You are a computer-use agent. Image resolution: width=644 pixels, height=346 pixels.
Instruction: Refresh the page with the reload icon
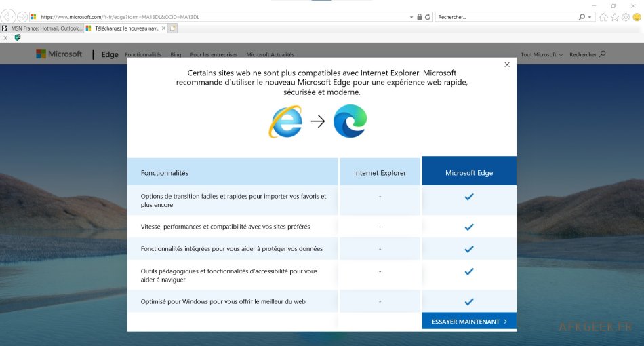(428, 17)
